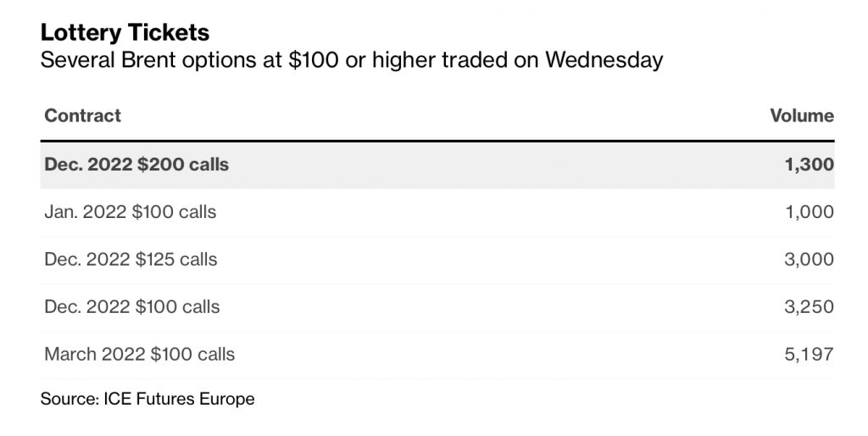Click the "Source: ICE Futures Europe" credit
Viewport: 868px width, 436px height.
pyautogui.click(x=147, y=398)
